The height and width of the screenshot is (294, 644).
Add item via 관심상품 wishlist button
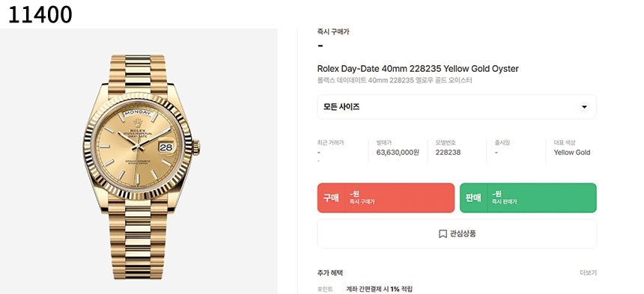(x=457, y=233)
